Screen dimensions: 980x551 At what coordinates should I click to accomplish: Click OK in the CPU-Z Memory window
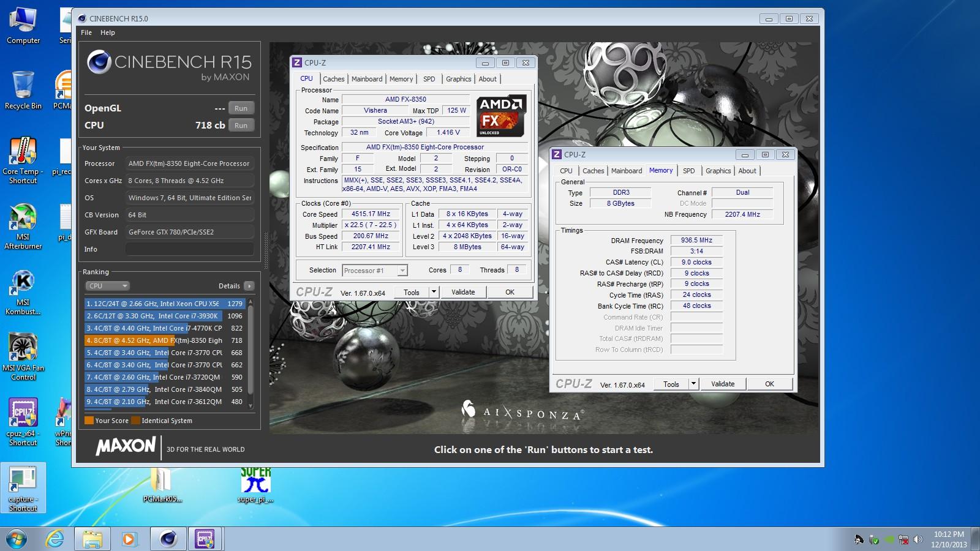coord(769,384)
